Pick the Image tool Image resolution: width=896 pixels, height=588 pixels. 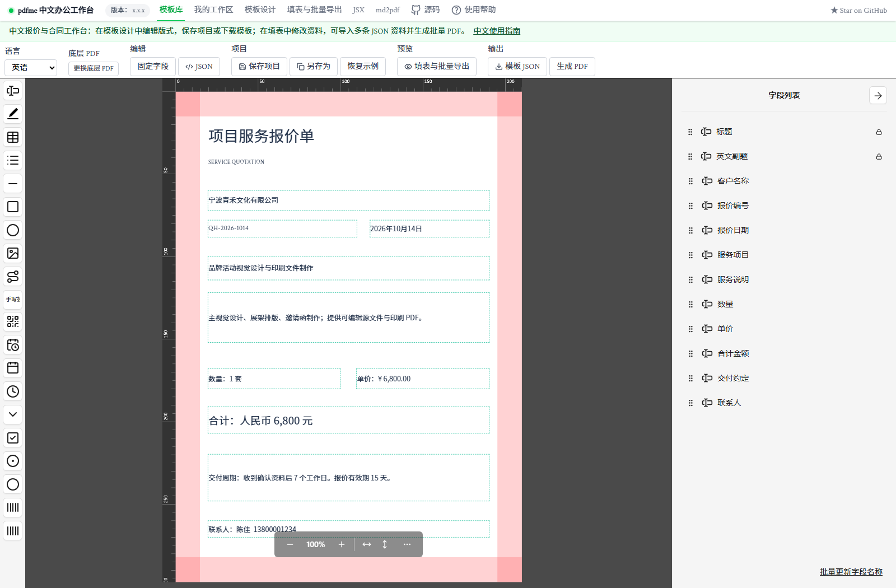(13, 253)
